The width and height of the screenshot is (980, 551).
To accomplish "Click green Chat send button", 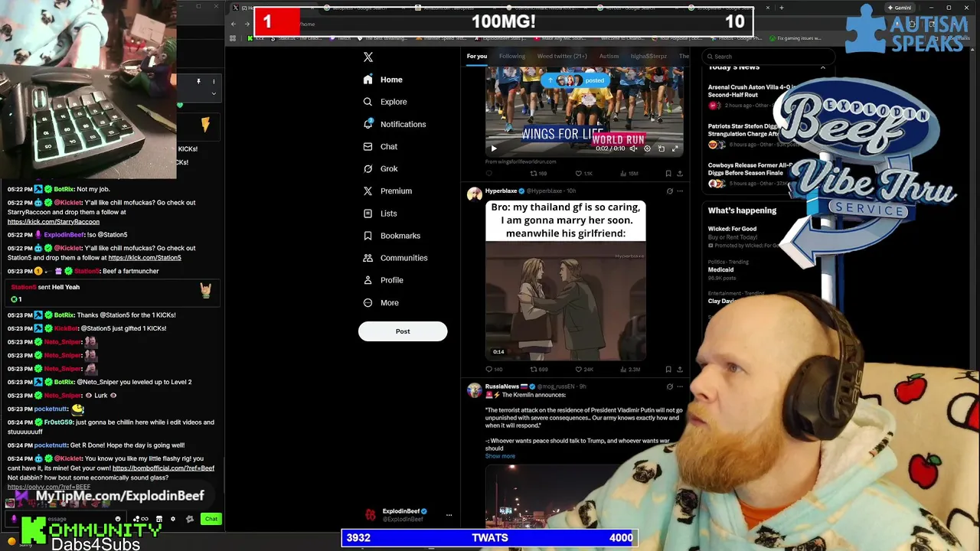I will pyautogui.click(x=211, y=519).
